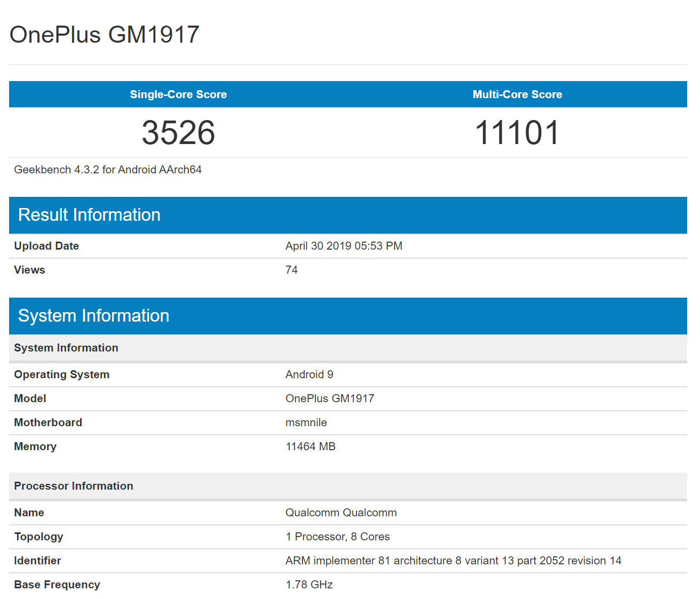Click the upload date April 30 2019 05:53 PM
Screen dimensions: 700x599
point(344,246)
